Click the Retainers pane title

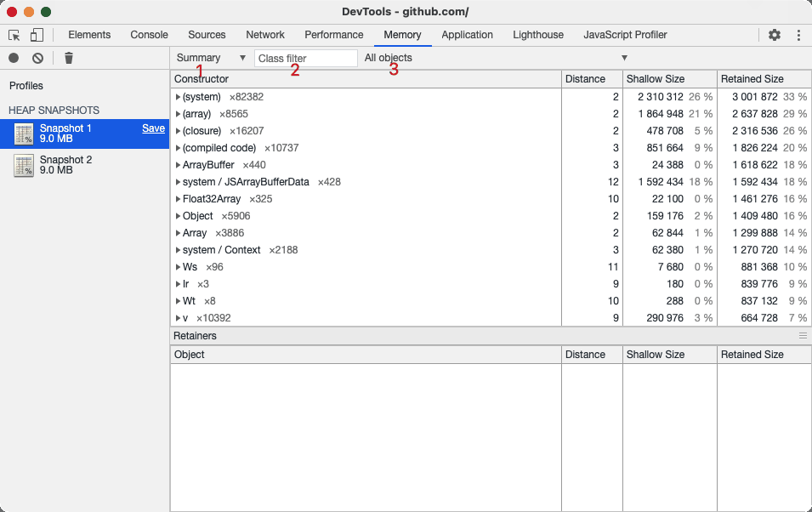click(x=195, y=336)
